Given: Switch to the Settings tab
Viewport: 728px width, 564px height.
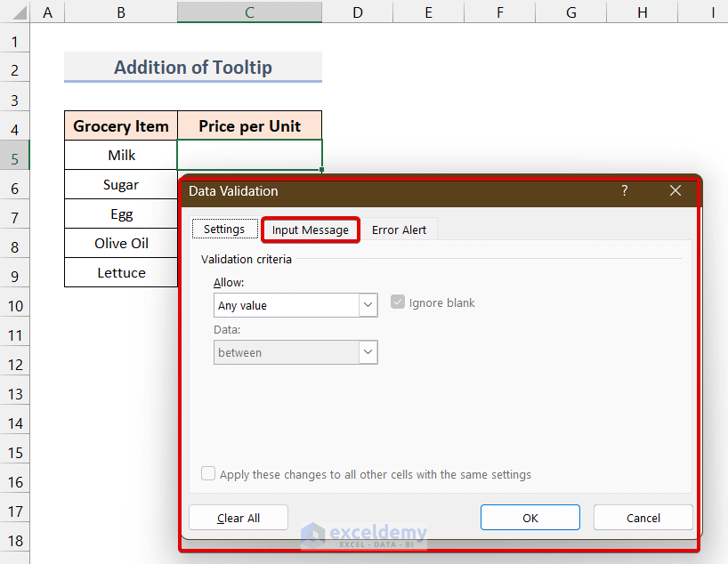Looking at the screenshot, I should tap(224, 229).
